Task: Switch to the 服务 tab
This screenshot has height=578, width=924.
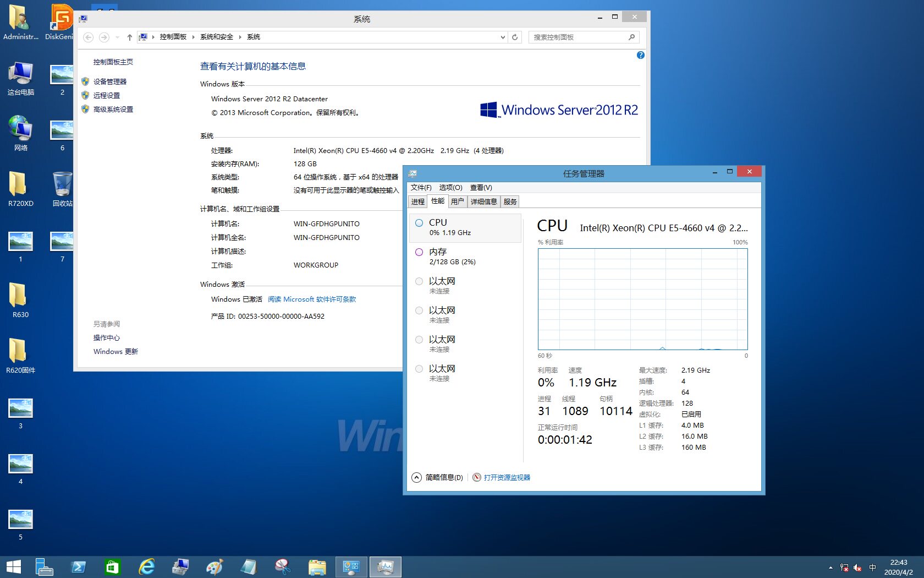Action: [510, 201]
